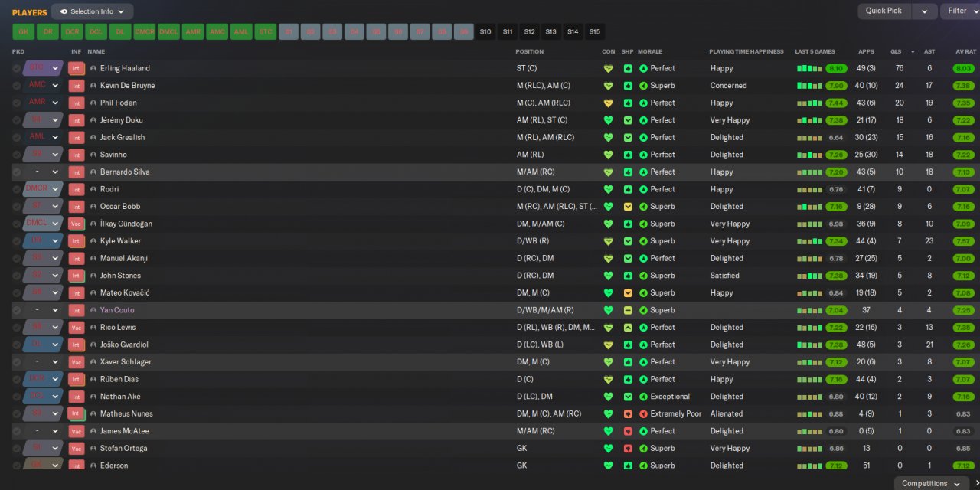Click eye icon in Selection Info
The image size is (980, 490).
tap(64, 11)
